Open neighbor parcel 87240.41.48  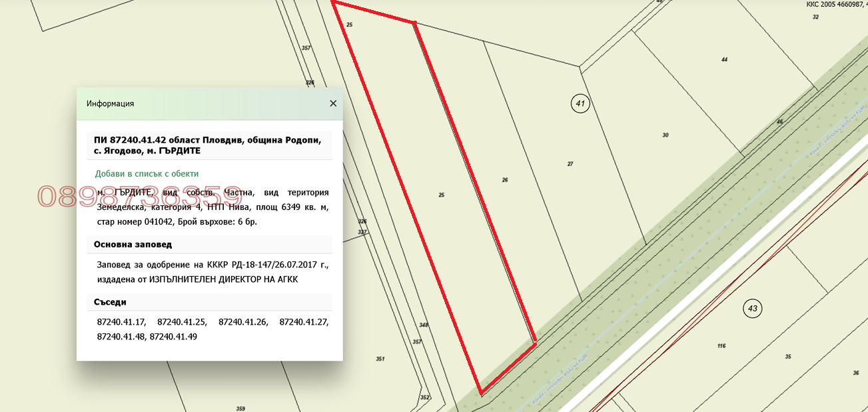(x=121, y=337)
